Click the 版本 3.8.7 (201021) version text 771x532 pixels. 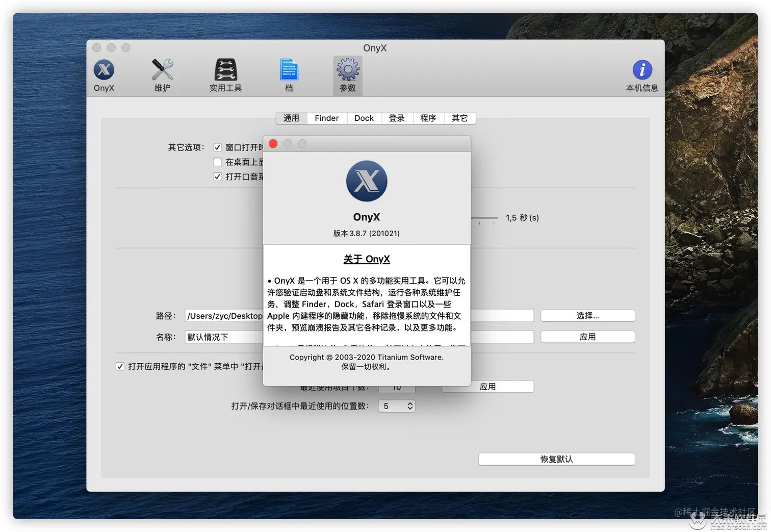(x=367, y=233)
